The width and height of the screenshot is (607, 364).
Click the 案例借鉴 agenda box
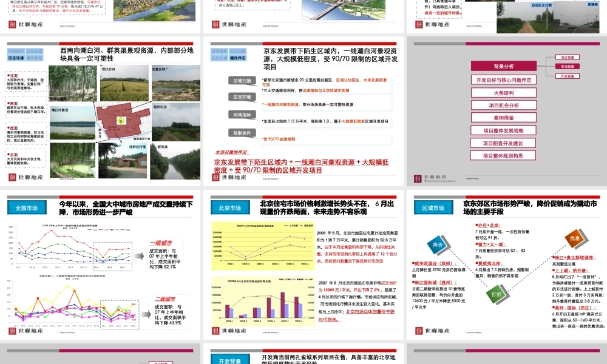[x=504, y=118]
